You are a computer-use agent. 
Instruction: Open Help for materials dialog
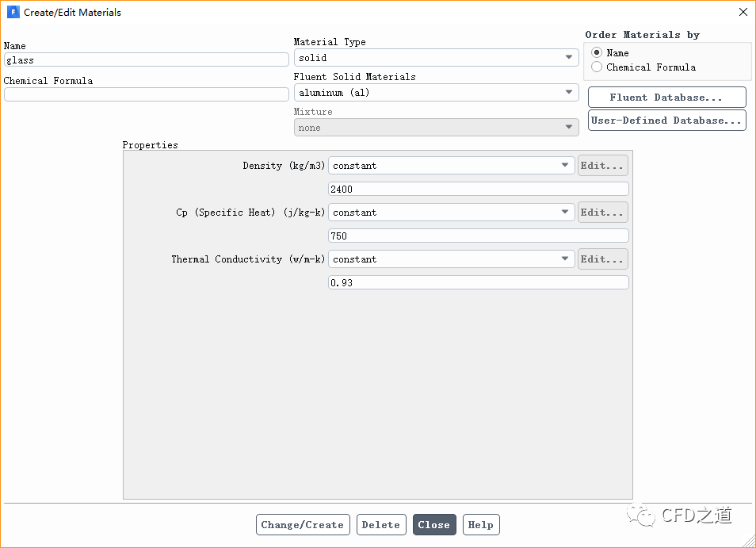coord(481,525)
